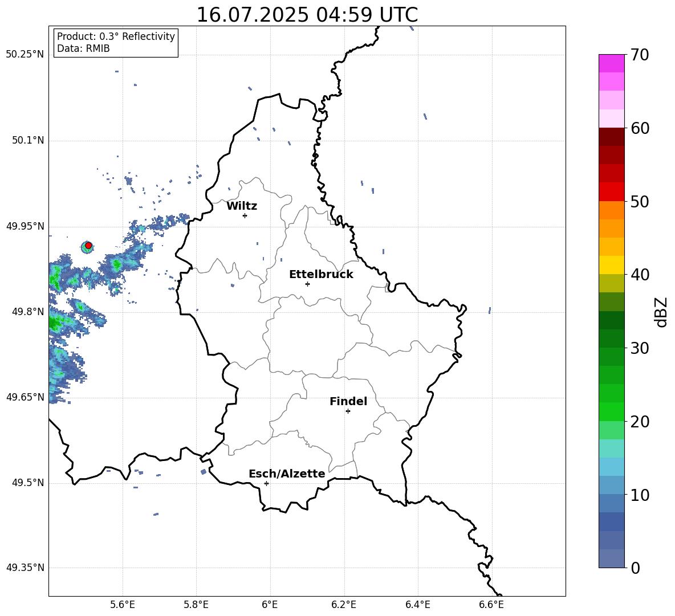Click the 49.8°N latitude label
Screen dimensions: 675x616
28,312
